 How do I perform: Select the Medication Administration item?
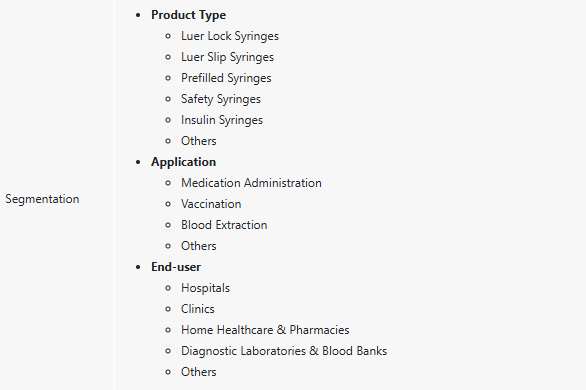251,183
